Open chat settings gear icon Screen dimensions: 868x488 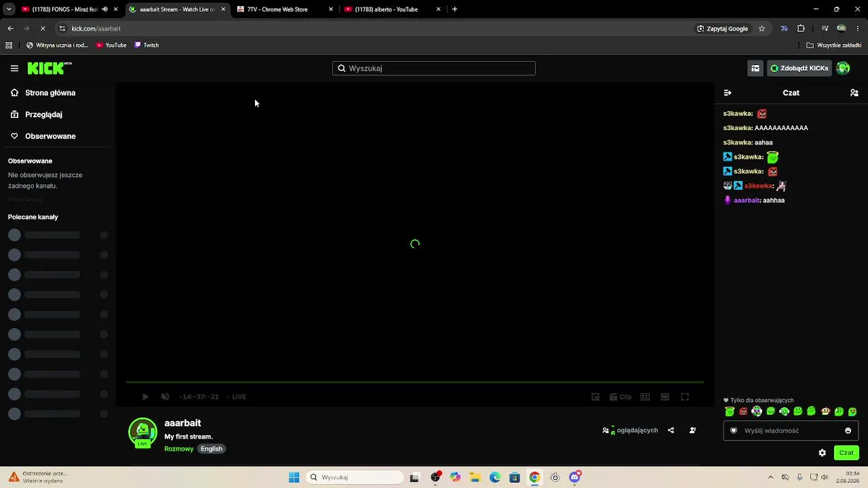[822, 453]
